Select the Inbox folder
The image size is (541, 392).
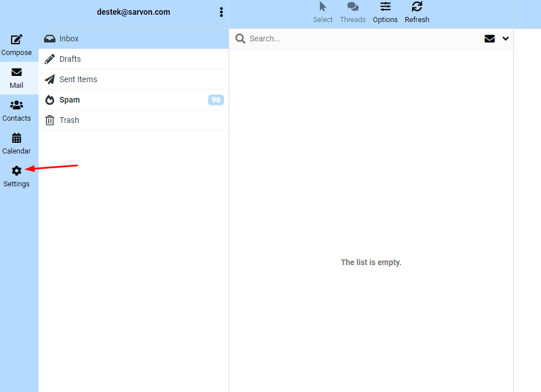point(69,39)
